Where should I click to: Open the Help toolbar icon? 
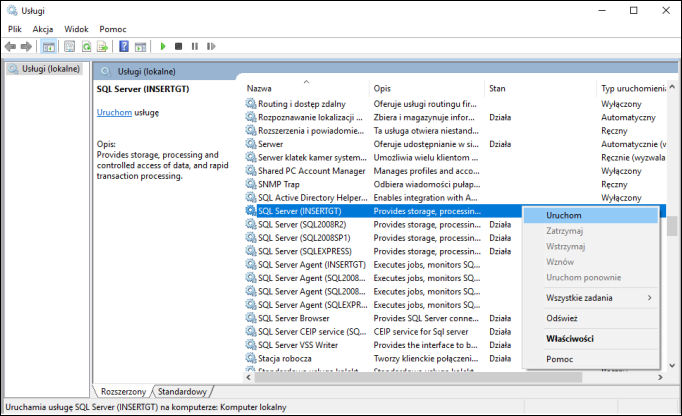pos(124,46)
